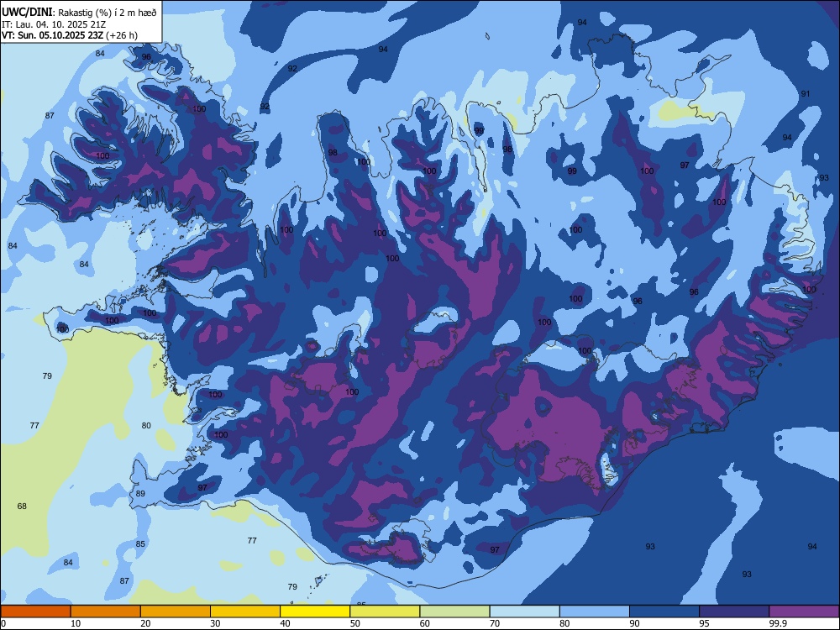Viewport: 840px width, 630px height.
Task: Click the "30" legend tick label
Action: (215, 623)
